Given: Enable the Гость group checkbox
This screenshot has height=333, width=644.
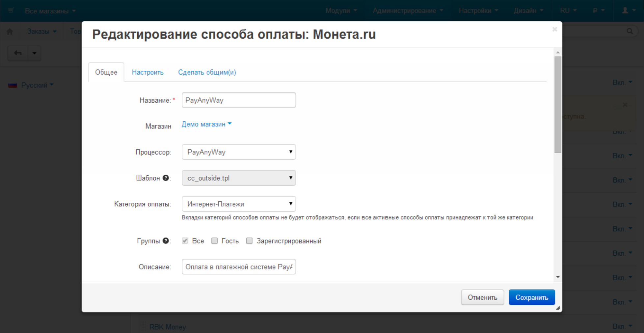Looking at the screenshot, I should pyautogui.click(x=215, y=241).
